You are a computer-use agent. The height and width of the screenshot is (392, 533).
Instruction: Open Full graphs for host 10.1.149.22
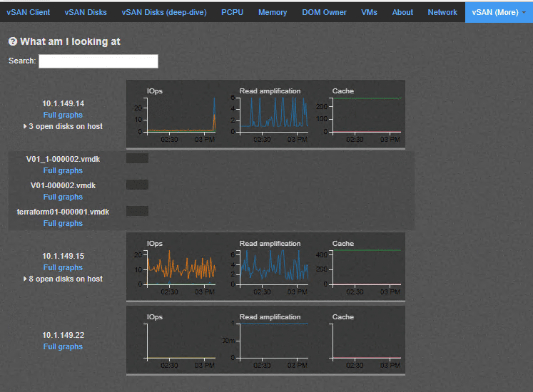tap(63, 346)
